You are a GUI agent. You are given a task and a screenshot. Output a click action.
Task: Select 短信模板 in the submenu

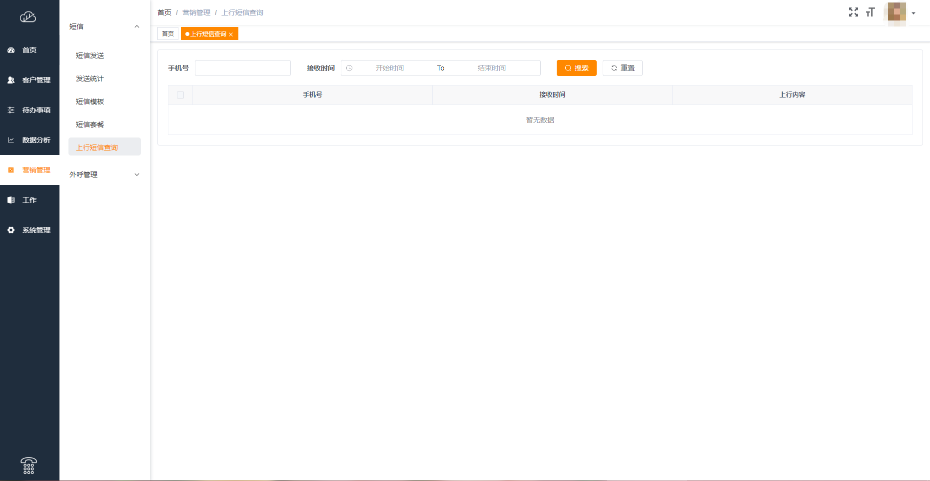pos(90,102)
